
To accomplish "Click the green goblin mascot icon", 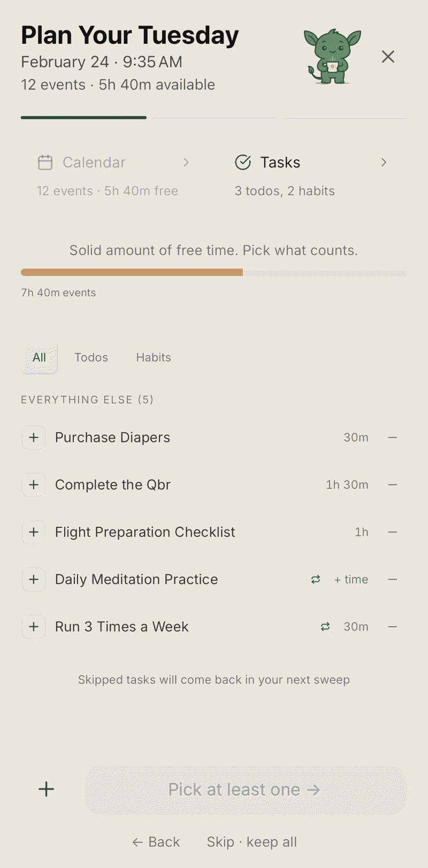I will [x=332, y=57].
